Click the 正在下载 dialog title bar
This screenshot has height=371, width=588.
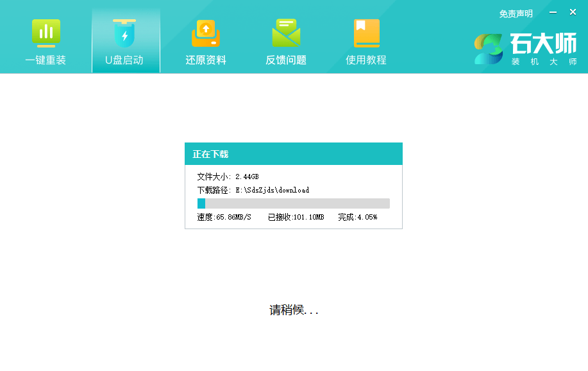point(294,153)
